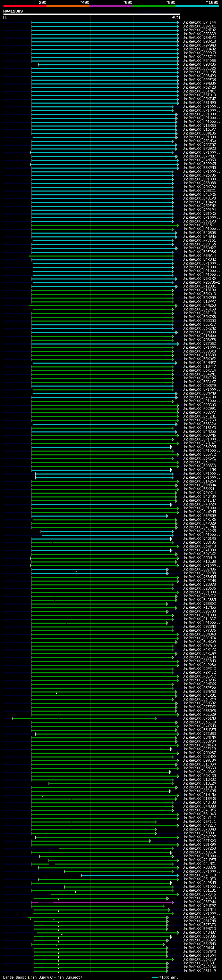222x980 pixels.
Task: Click the green ~80% identity legend segment
Action: [x=154, y=6]
